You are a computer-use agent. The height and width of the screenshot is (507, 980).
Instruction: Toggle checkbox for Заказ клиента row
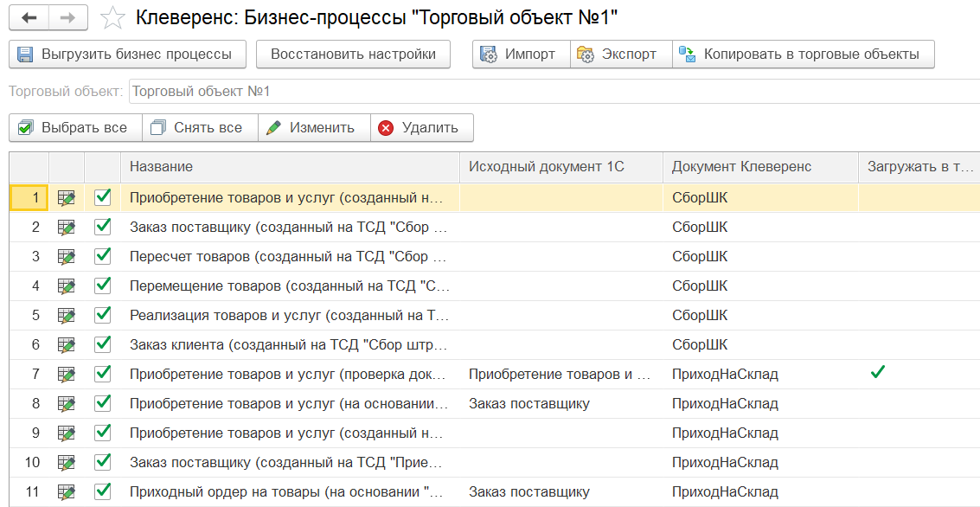103,344
